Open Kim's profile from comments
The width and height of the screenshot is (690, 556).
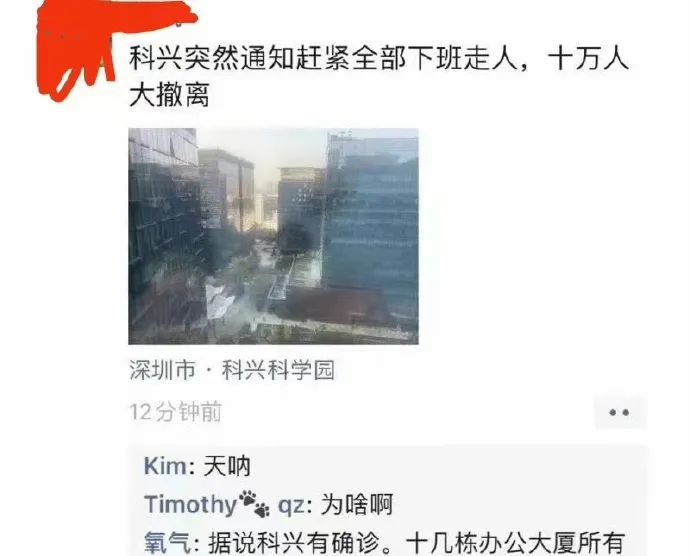[165, 466]
